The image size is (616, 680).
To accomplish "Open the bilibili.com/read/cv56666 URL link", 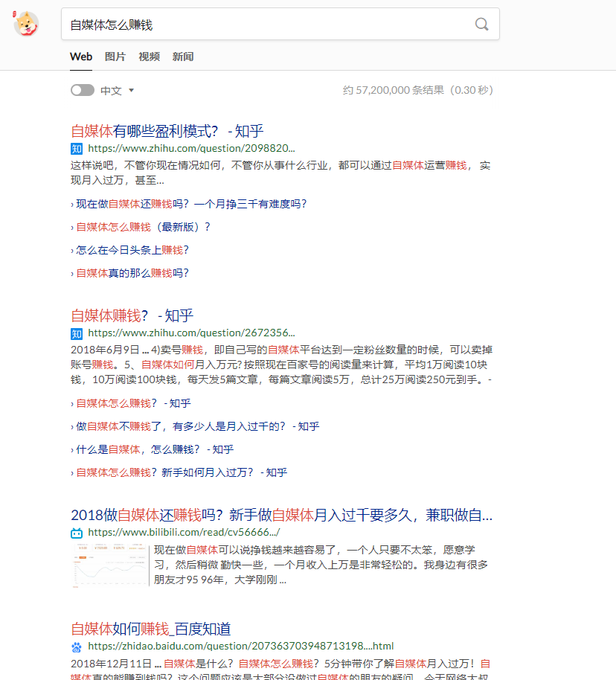I will (x=184, y=533).
